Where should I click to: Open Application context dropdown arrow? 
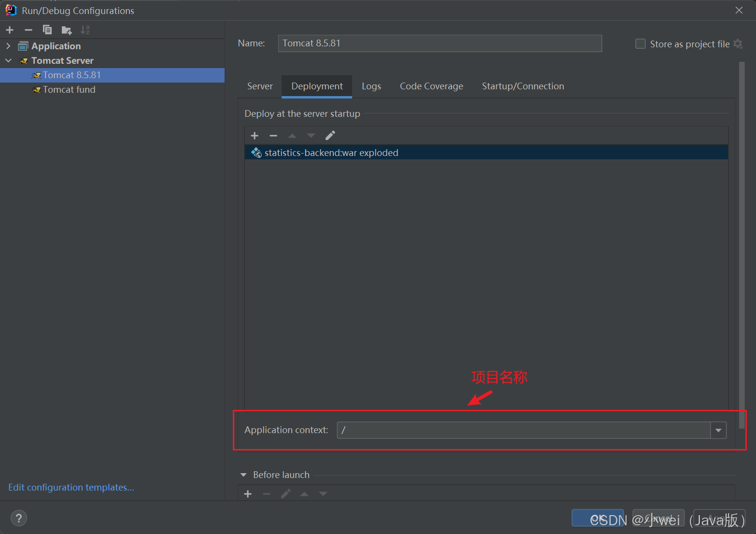click(718, 430)
